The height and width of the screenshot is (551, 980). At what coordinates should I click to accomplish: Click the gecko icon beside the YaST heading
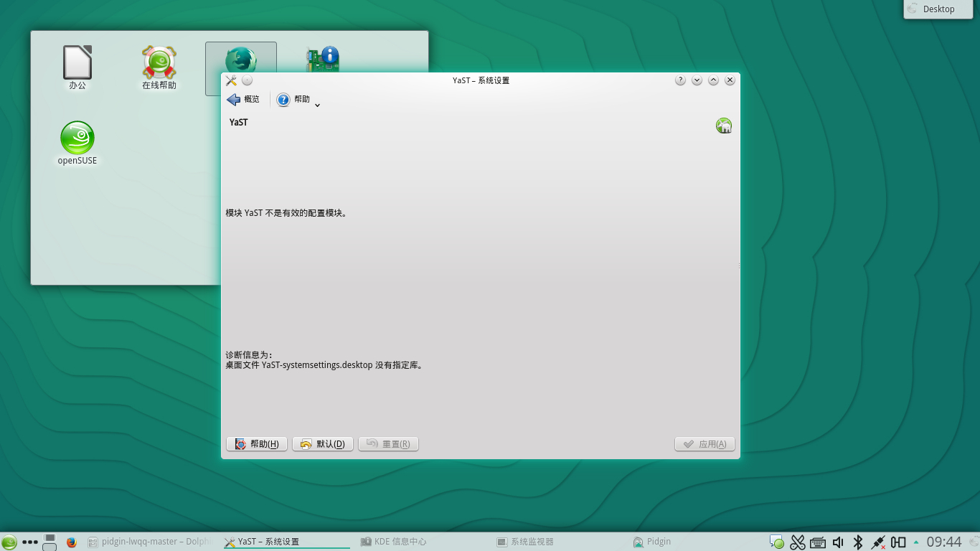724,126
